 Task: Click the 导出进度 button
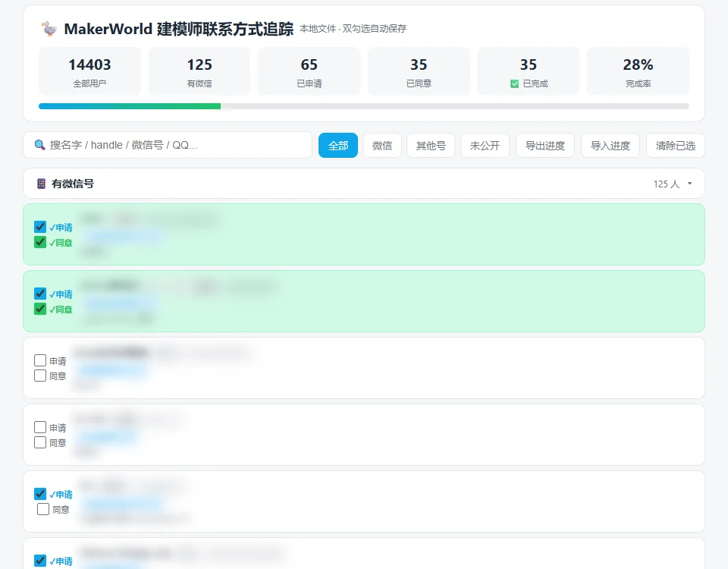tap(545, 146)
